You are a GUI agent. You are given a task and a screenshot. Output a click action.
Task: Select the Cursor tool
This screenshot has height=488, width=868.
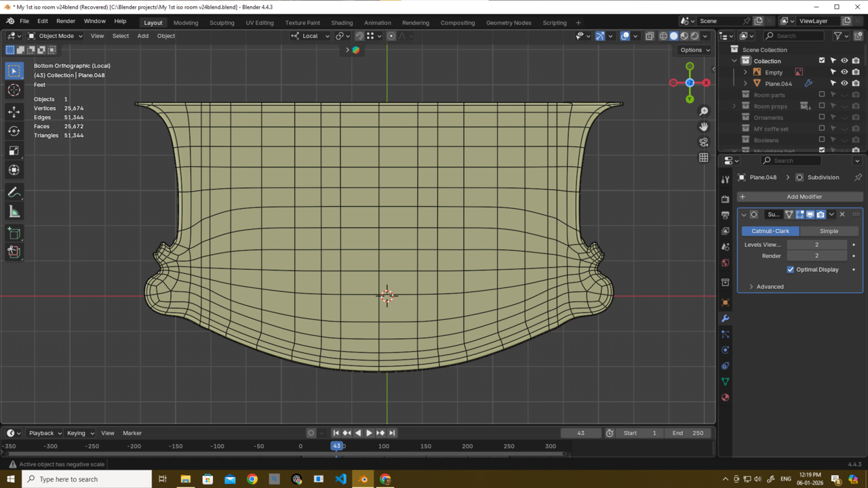pos(14,90)
